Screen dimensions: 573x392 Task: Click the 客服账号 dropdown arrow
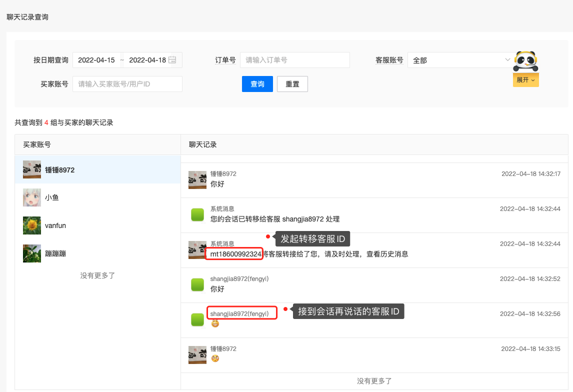(507, 60)
